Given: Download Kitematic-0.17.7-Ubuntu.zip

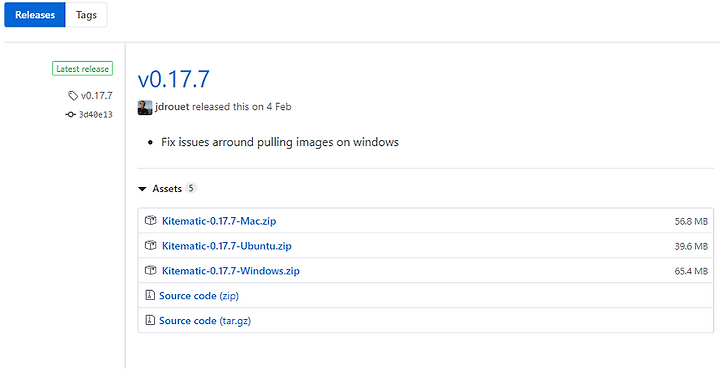Looking at the screenshot, I should tap(226, 246).
